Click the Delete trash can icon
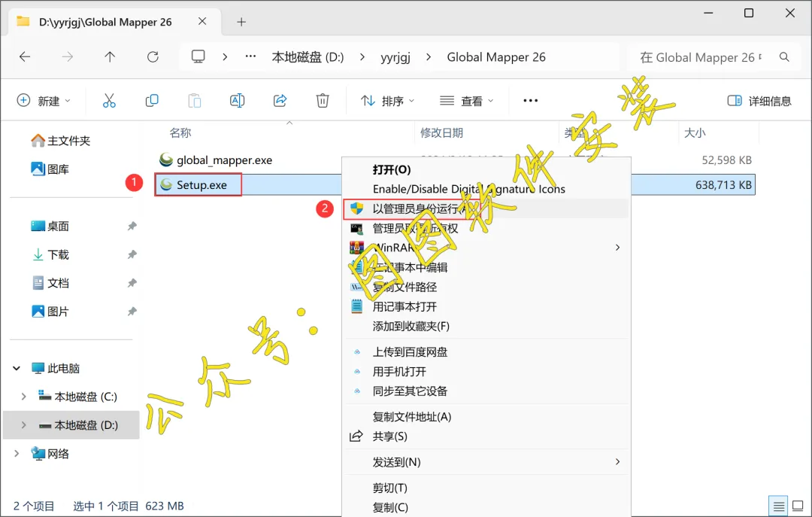Image resolution: width=812 pixels, height=517 pixels. coord(323,101)
